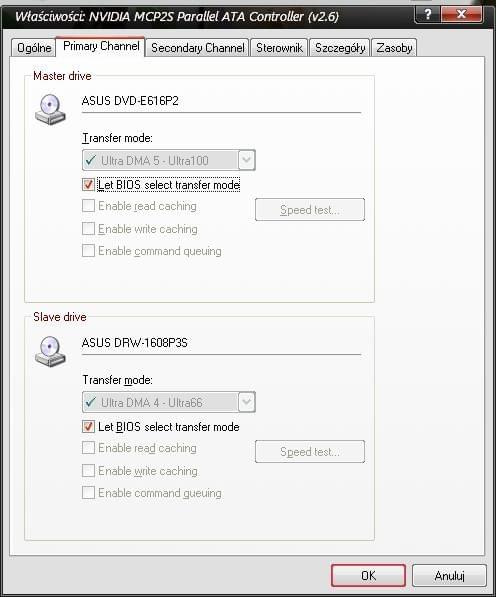The width and height of the screenshot is (496, 597).
Task: Switch to the Szczegóły tab
Action: click(x=340, y=48)
